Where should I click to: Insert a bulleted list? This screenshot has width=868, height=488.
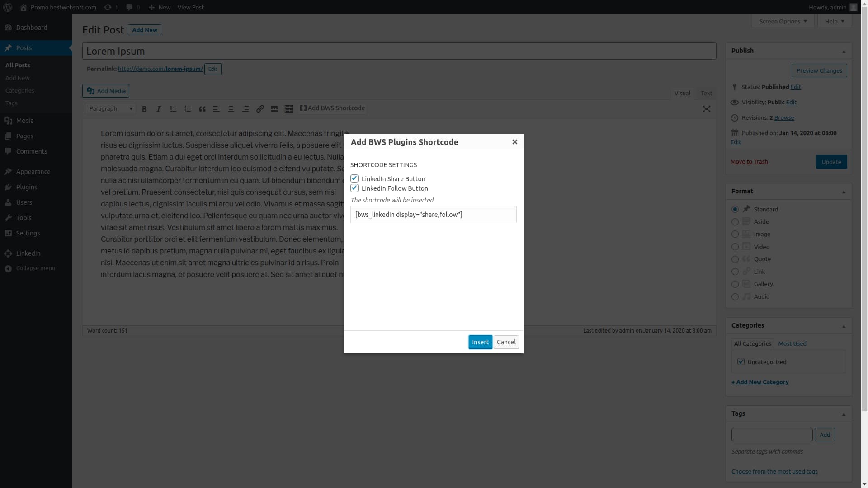[x=173, y=109]
